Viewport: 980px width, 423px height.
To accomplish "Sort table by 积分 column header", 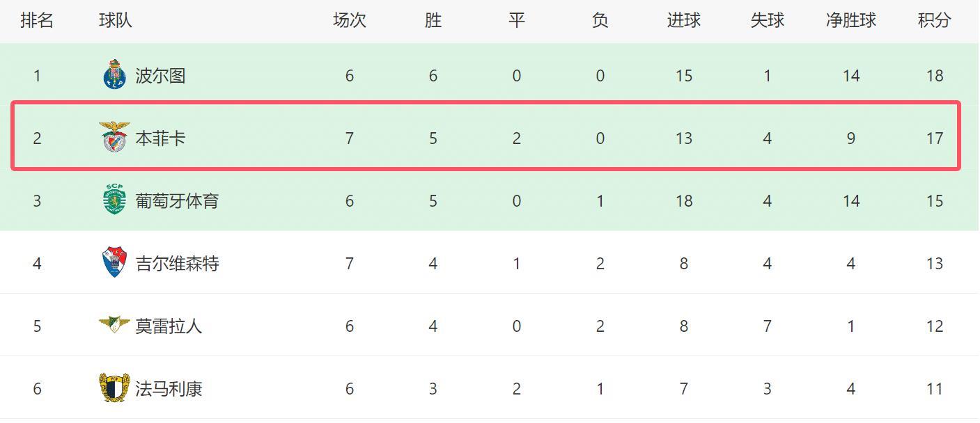I will pyautogui.click(x=934, y=21).
